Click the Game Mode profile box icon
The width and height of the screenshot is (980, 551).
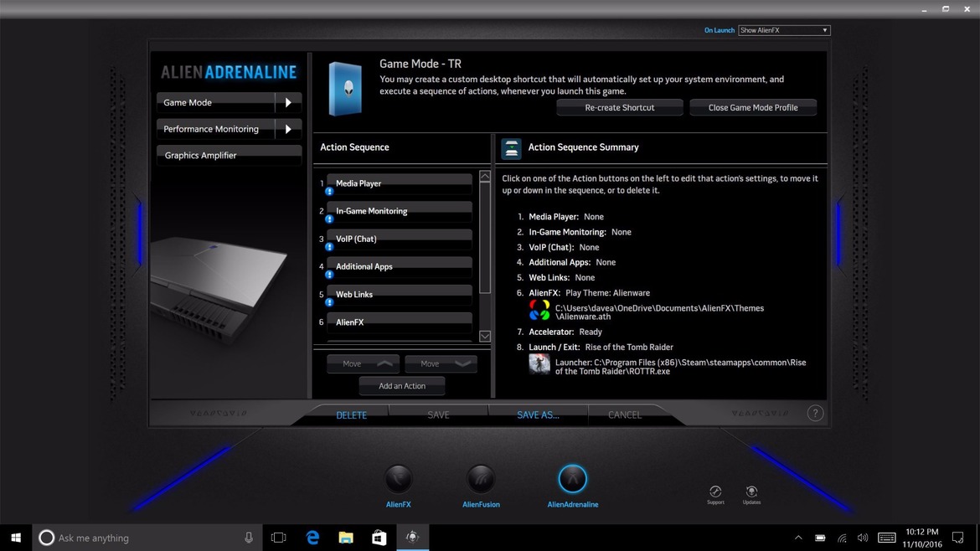(x=345, y=89)
